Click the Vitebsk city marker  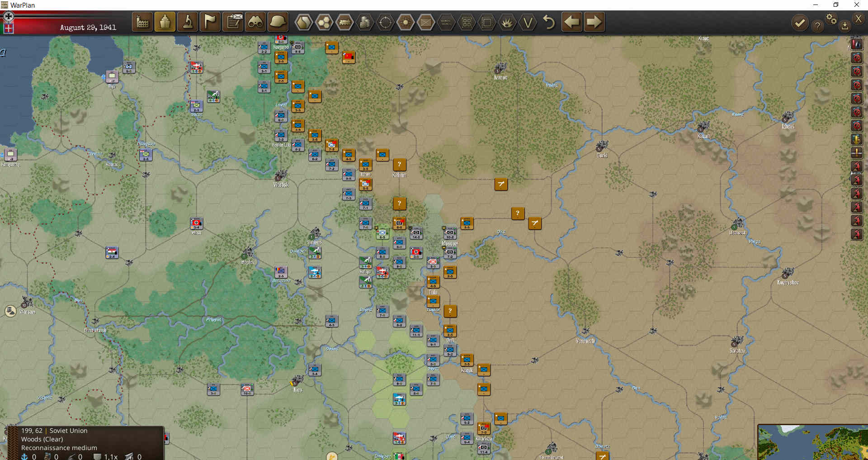[280, 175]
